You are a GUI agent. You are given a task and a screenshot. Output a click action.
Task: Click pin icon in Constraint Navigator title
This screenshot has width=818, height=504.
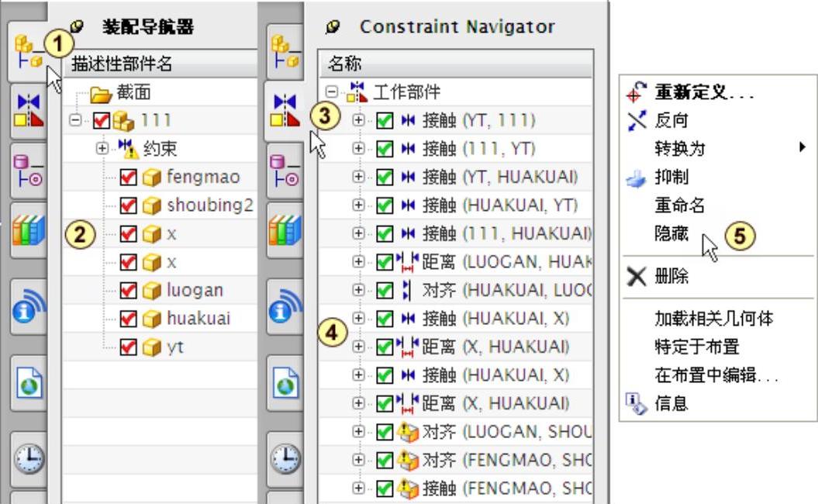[x=333, y=27]
